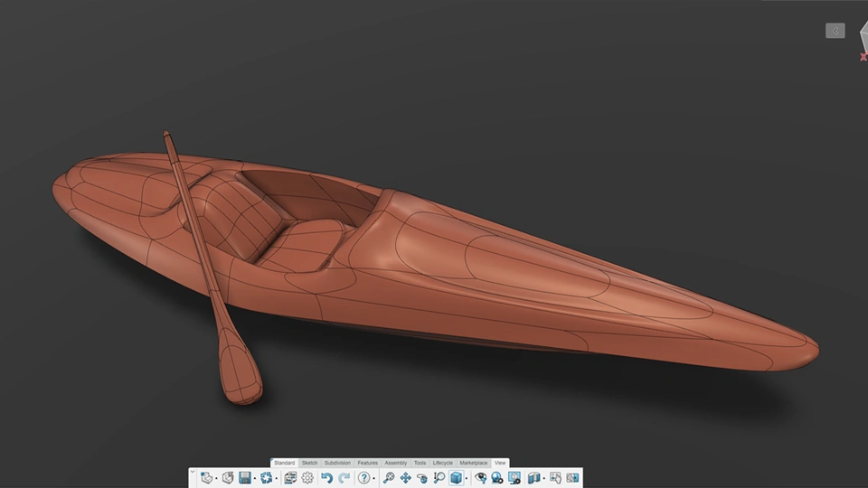
Task: Open the Properties list icon
Action: [x=290, y=477]
